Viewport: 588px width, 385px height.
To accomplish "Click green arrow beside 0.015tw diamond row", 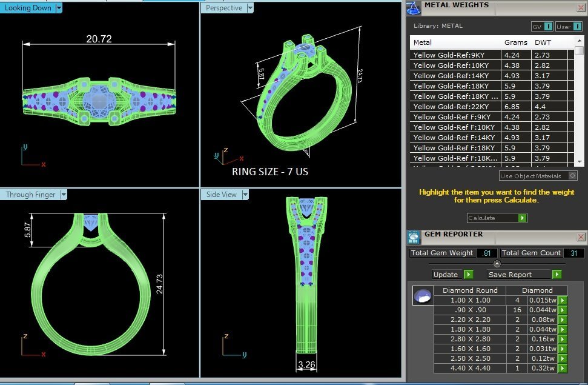I will [x=563, y=301].
